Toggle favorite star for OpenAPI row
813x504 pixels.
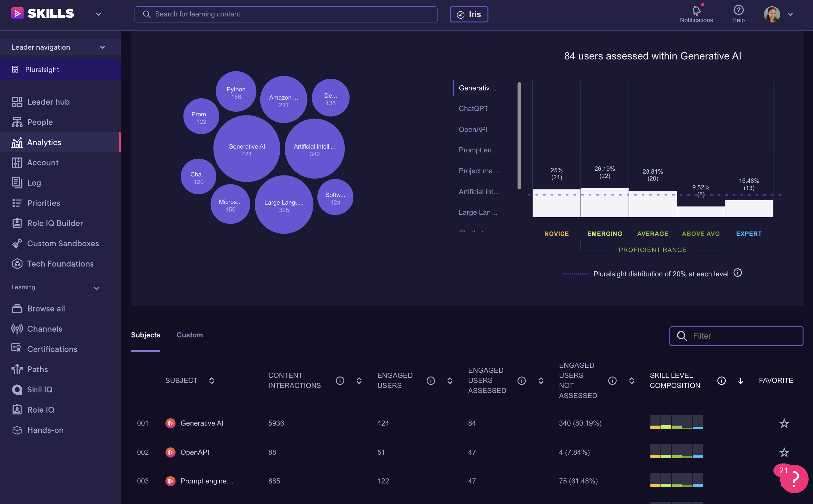point(784,452)
